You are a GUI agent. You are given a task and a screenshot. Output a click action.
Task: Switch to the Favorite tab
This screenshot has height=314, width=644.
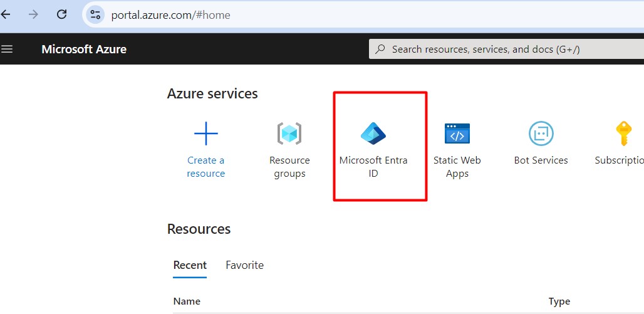(x=245, y=265)
